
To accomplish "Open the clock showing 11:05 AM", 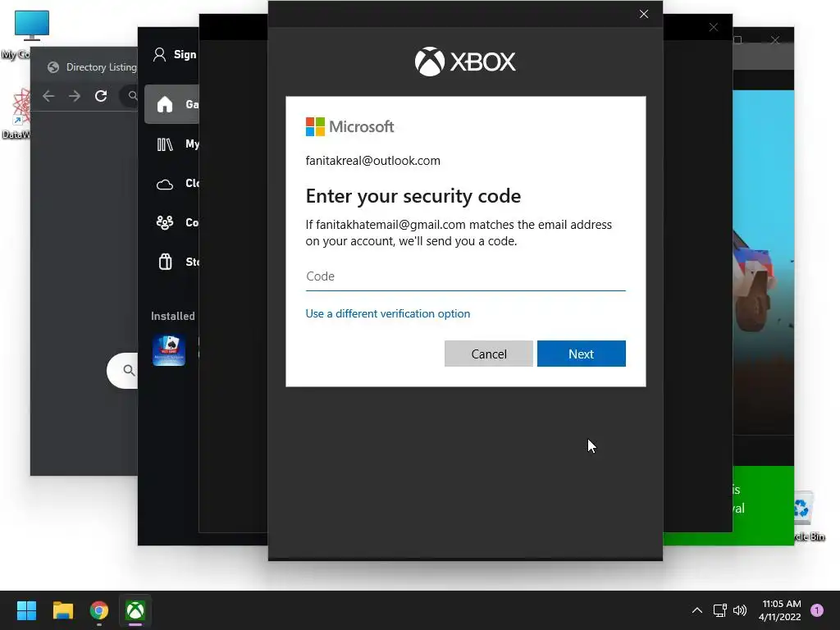I will 780,610.
